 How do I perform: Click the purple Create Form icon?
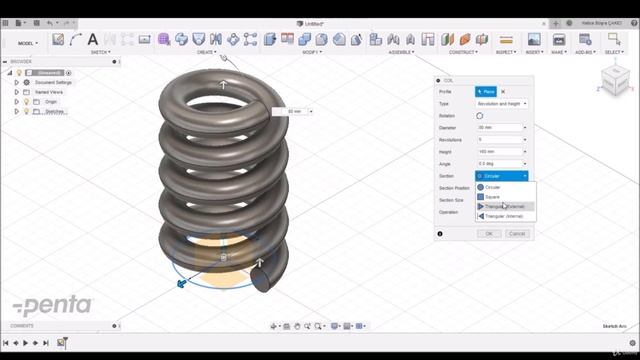coord(164,40)
